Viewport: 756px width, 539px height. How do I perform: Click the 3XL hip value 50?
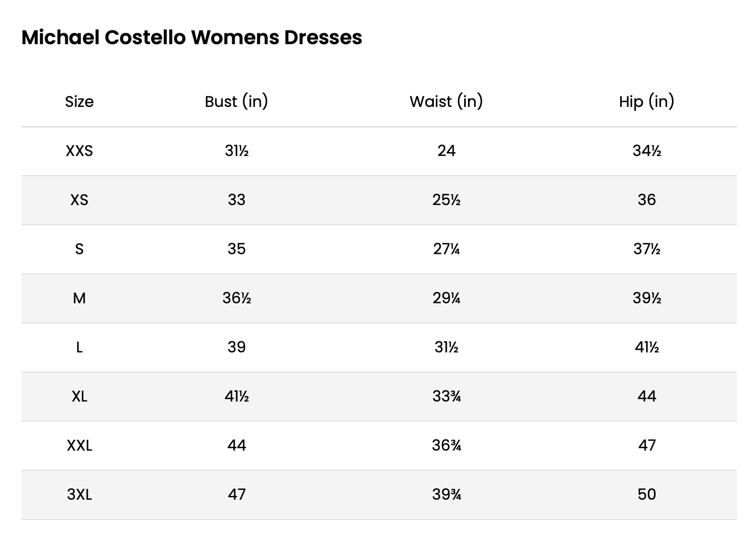click(646, 495)
